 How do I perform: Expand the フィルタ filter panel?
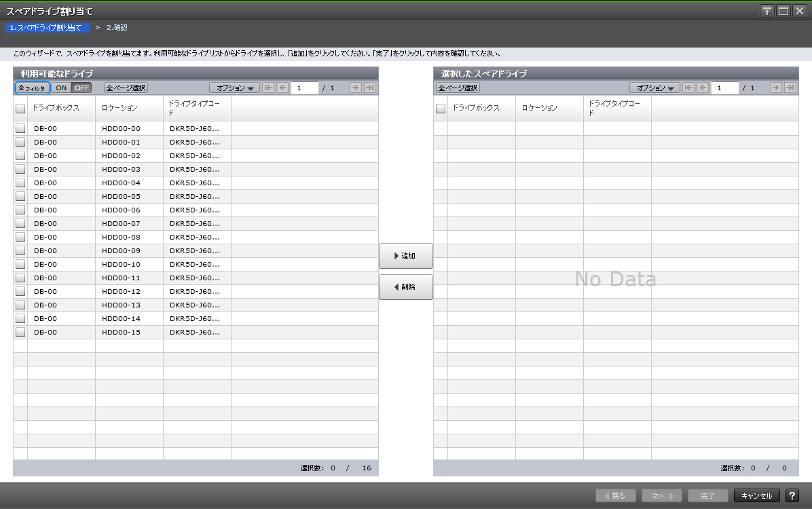click(x=32, y=88)
